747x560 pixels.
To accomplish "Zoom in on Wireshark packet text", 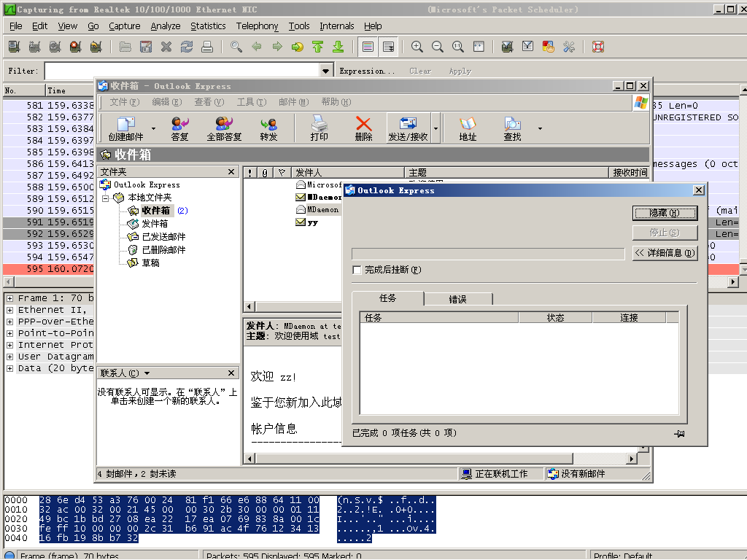I will (417, 47).
